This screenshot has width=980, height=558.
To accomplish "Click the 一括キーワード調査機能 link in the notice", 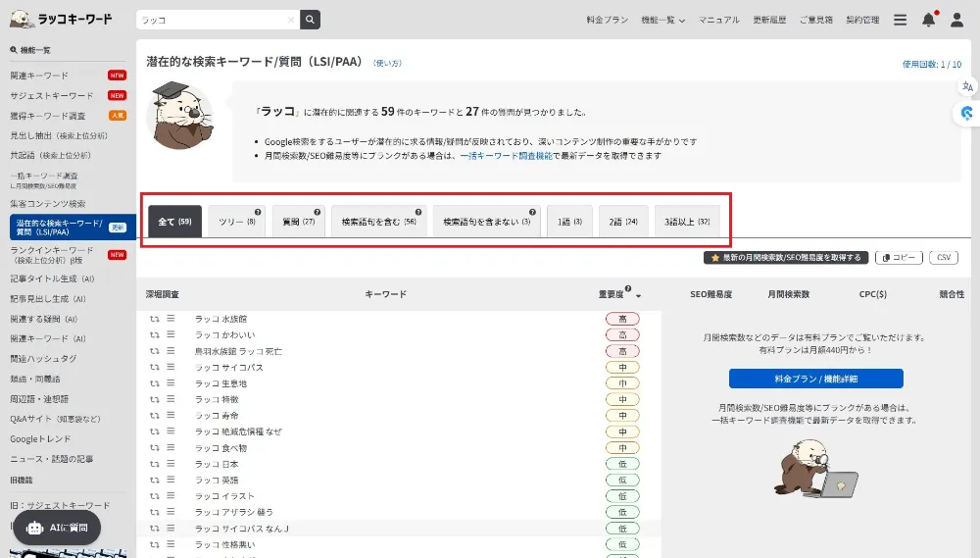I will 507,156.
